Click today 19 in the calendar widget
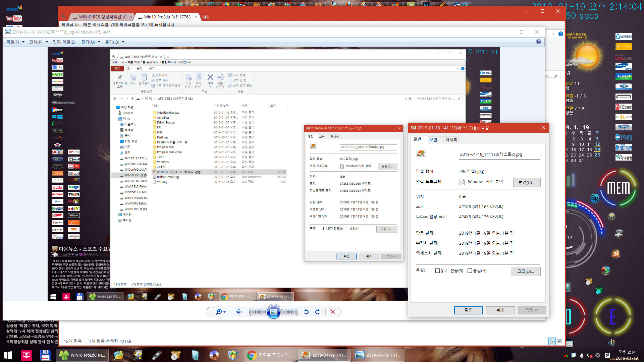The width and height of the screenshot is (644, 362). pyautogui.click(x=597, y=149)
